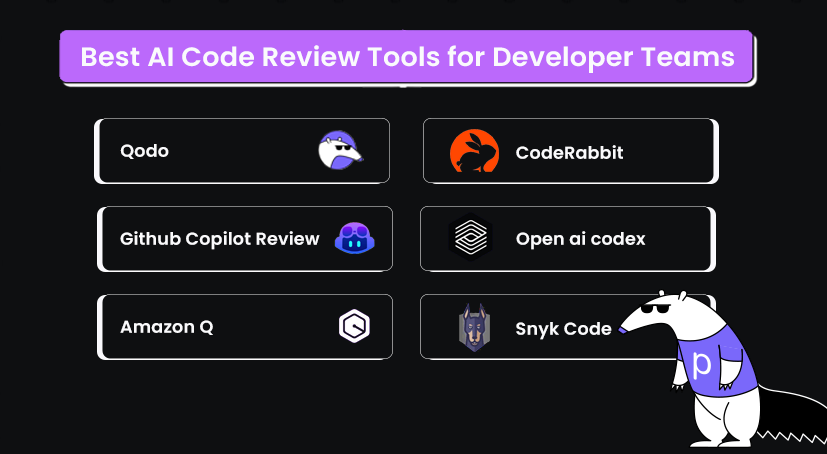The image size is (827, 454).
Task: Click the Github Copilot Review label
Action: (x=219, y=239)
